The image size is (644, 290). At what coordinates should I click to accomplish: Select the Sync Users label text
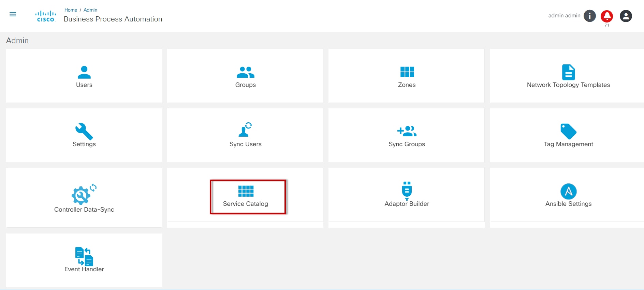(246, 144)
